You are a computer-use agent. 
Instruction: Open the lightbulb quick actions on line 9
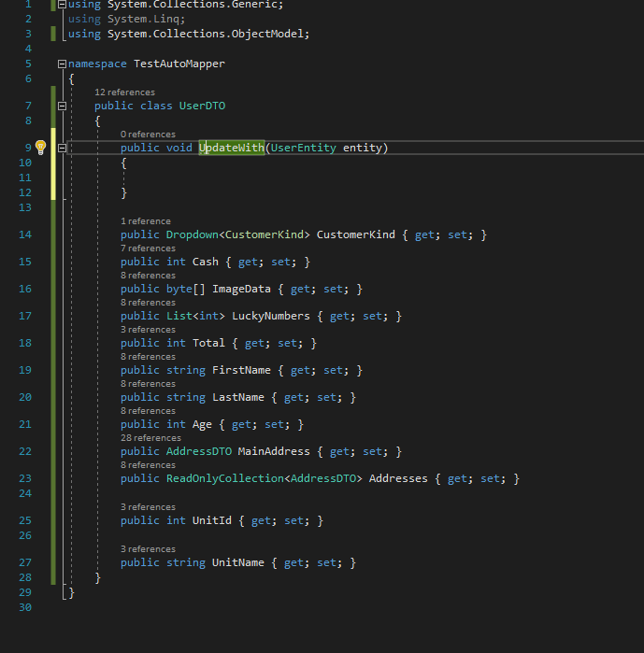[40, 148]
